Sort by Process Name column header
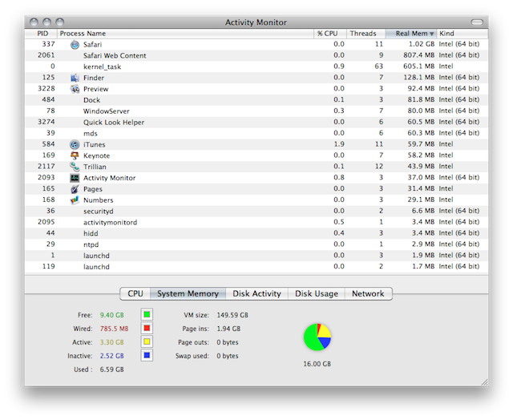 [185, 34]
